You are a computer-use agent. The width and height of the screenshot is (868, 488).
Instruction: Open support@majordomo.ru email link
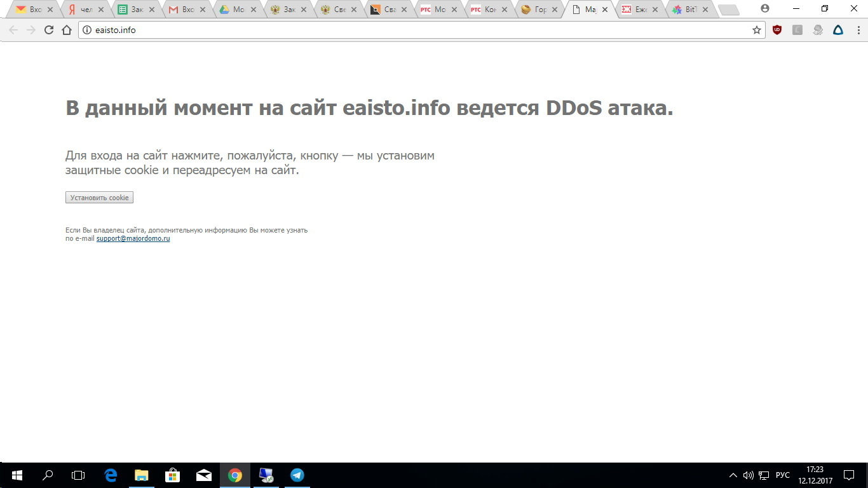point(133,238)
